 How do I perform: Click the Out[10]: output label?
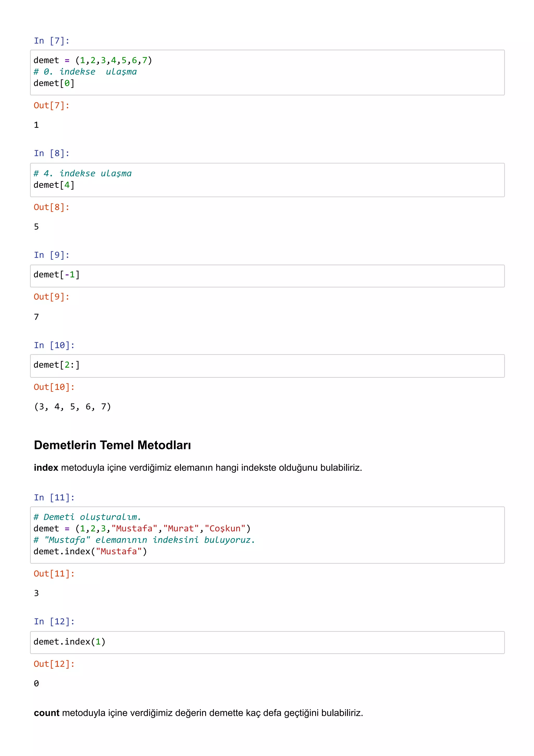pyautogui.click(x=54, y=387)
